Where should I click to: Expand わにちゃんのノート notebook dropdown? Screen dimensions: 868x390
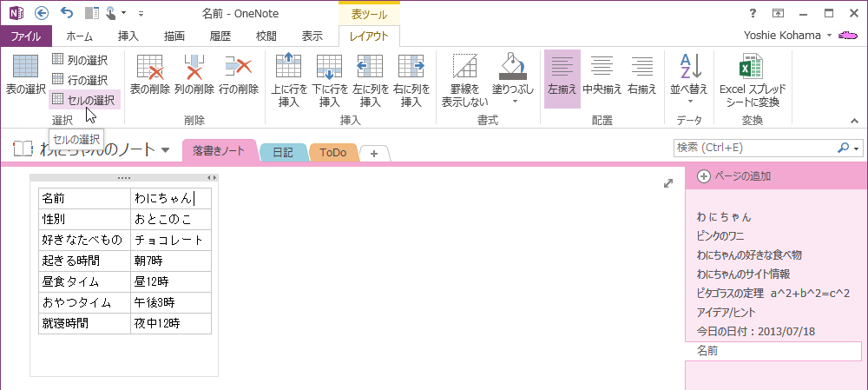165,150
